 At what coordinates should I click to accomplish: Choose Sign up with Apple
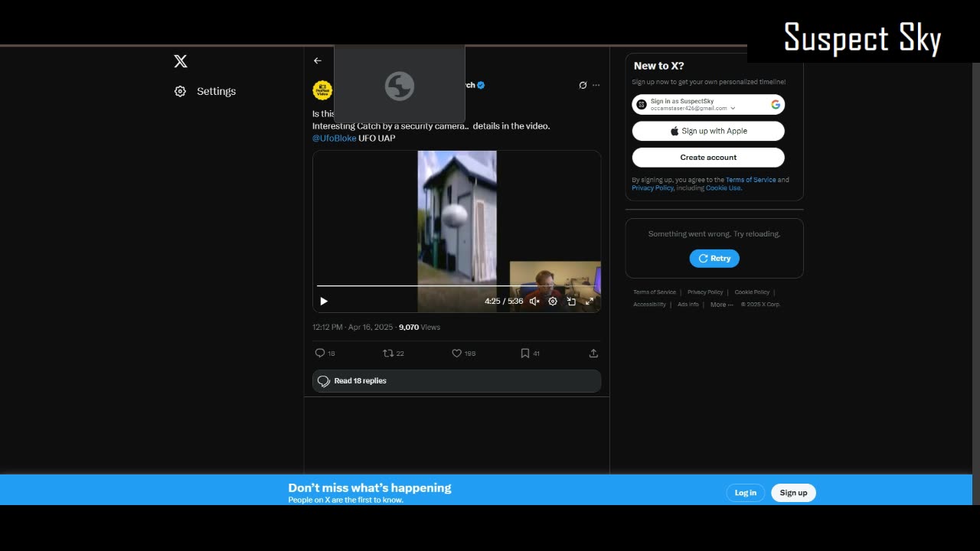pos(708,131)
